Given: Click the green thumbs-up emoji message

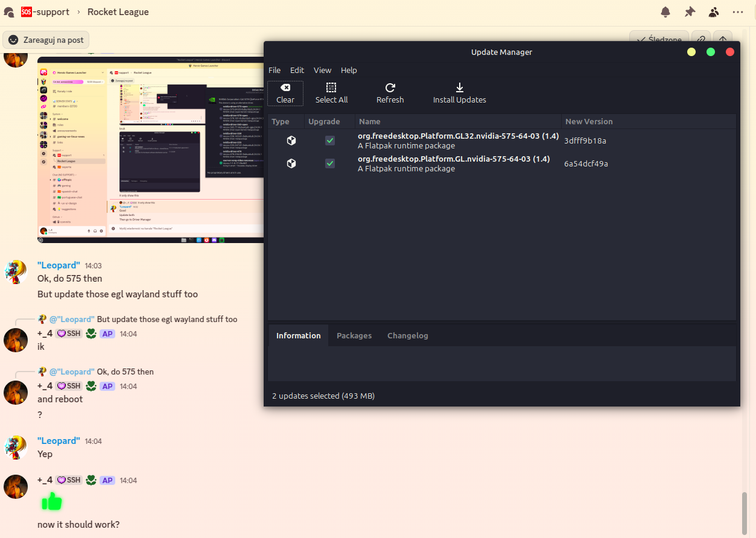Looking at the screenshot, I should pyautogui.click(x=51, y=502).
